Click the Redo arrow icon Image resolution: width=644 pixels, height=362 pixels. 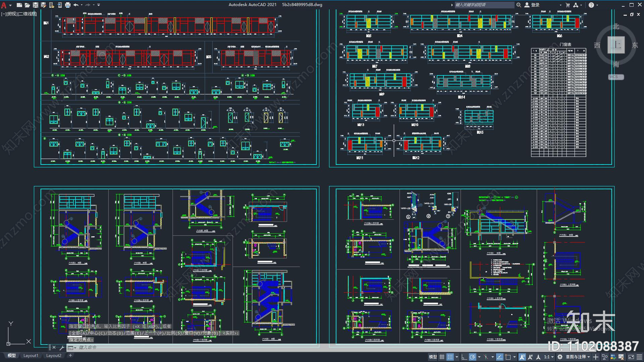point(88,5)
